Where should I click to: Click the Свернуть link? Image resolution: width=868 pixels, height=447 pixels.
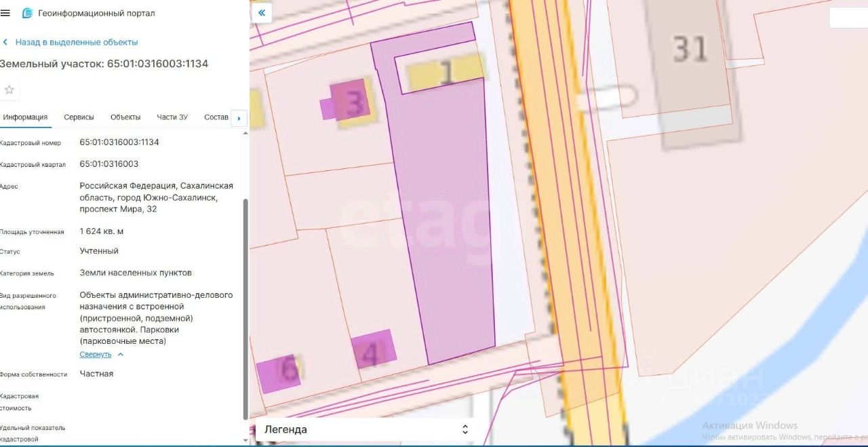click(x=96, y=355)
